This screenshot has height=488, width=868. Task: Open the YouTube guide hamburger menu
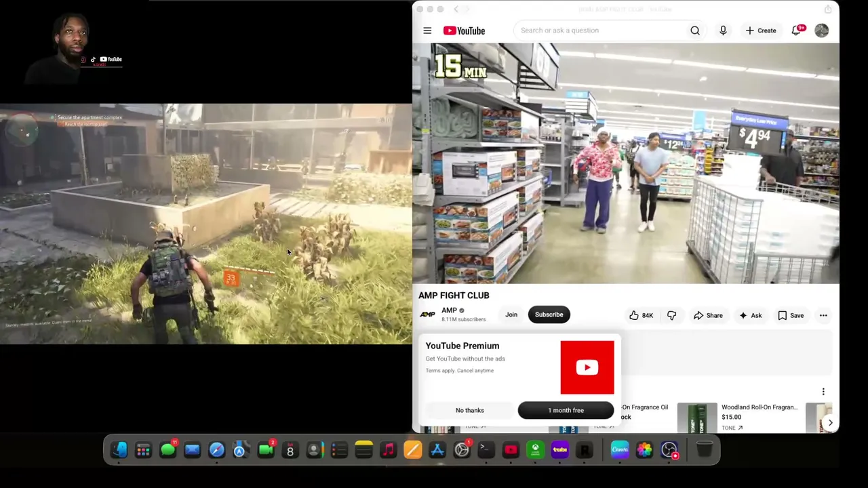427,30
